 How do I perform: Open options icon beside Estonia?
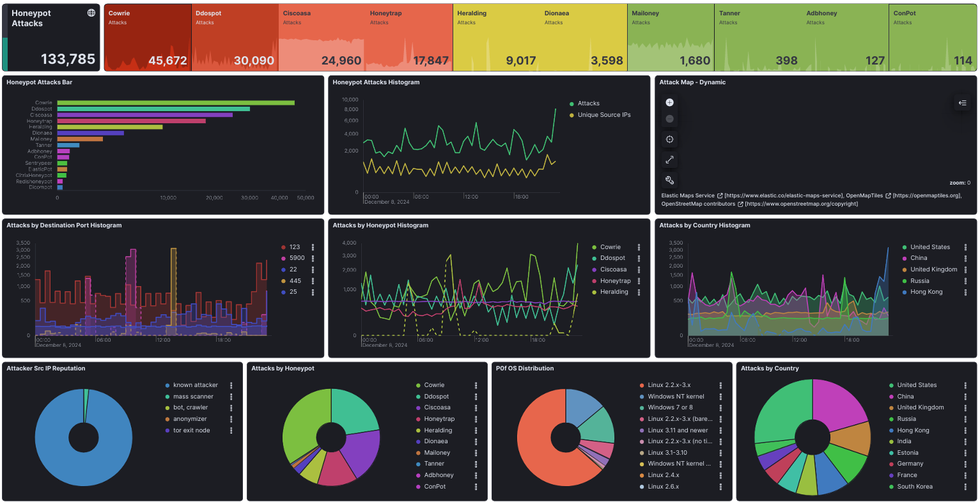pyautogui.click(x=965, y=453)
